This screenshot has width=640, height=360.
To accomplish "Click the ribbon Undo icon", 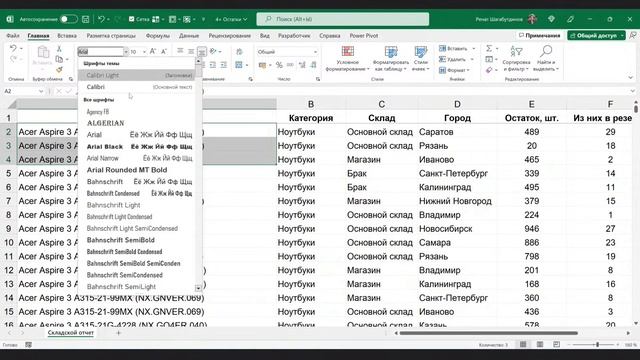I will 13,49.
